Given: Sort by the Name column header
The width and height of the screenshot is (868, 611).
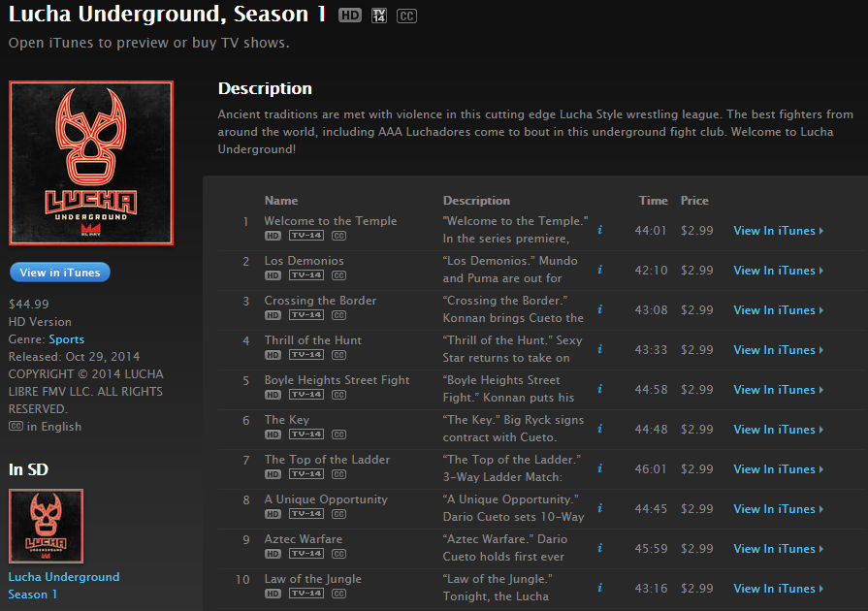Looking at the screenshot, I should pyautogui.click(x=281, y=201).
